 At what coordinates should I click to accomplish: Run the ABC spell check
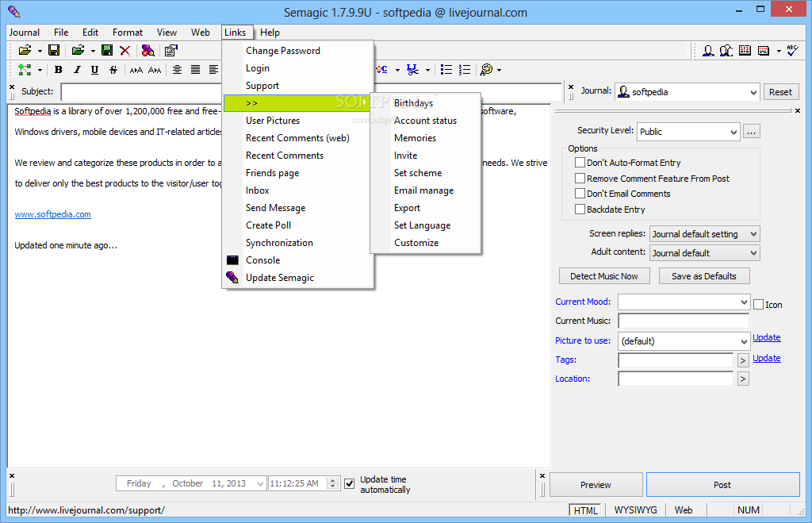792,50
